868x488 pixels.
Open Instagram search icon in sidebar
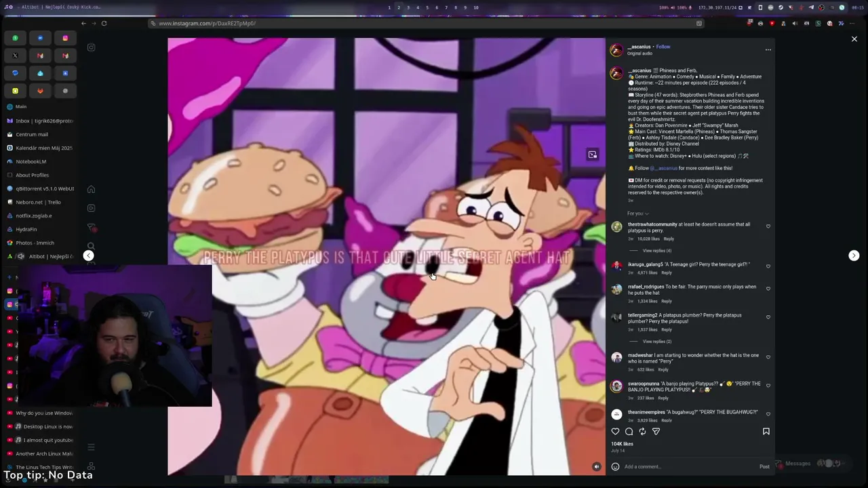tap(91, 246)
